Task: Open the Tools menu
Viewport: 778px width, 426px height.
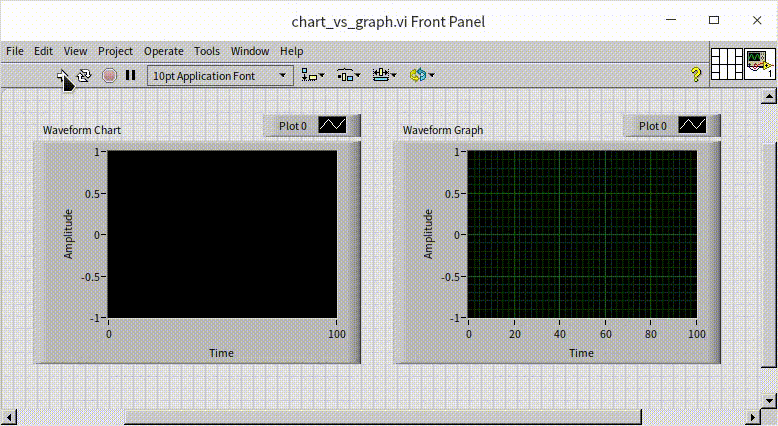Action: [x=207, y=51]
